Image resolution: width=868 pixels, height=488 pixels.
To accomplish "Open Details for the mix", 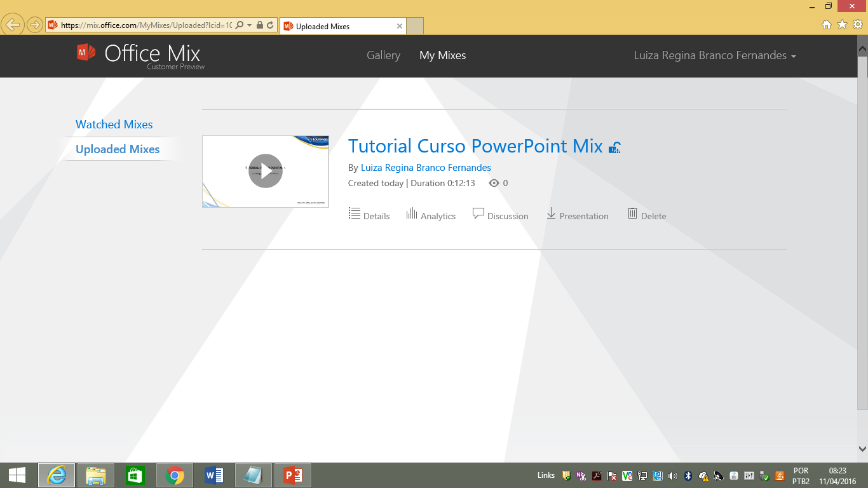I will (x=369, y=215).
